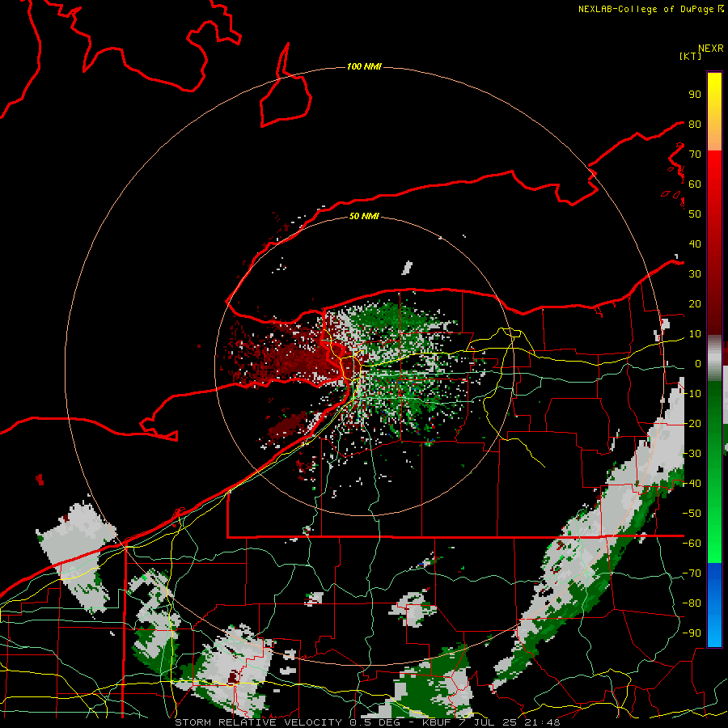
Task: Click the -80 value on velocity scale
Action: point(692,603)
